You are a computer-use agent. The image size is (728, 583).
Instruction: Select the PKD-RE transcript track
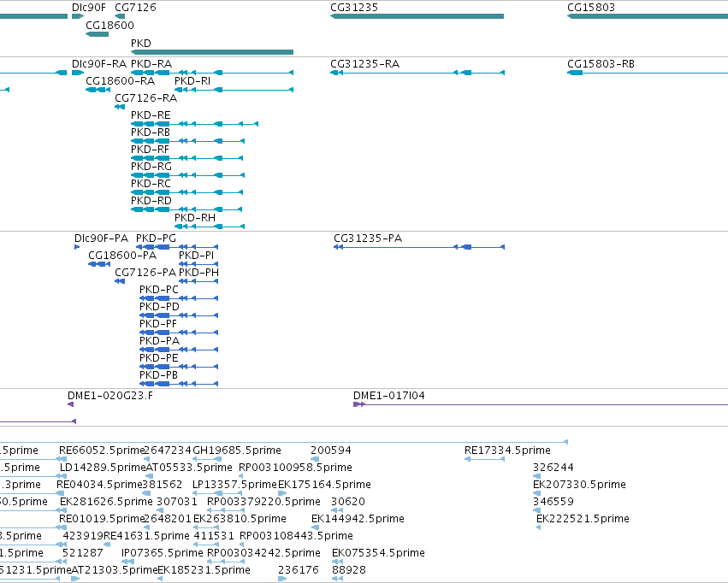194,124
